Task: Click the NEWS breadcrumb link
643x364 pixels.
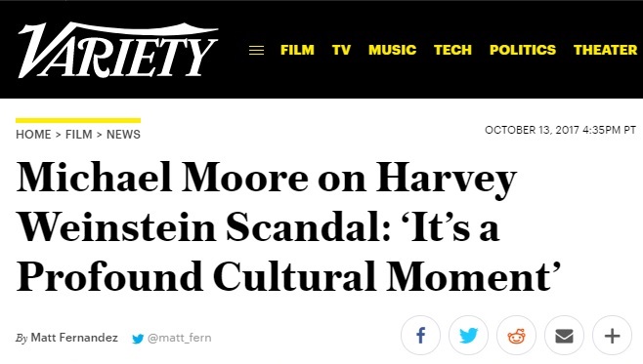Action: (x=123, y=135)
